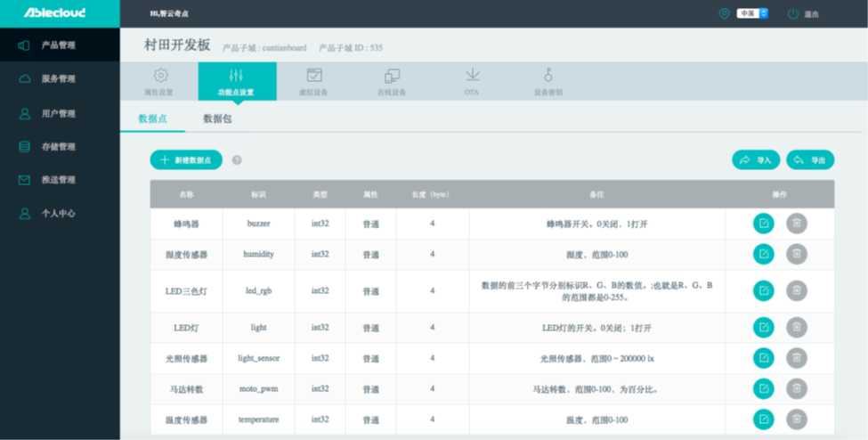
Task: Open the gear-icon property settings tab
Action: [159, 81]
